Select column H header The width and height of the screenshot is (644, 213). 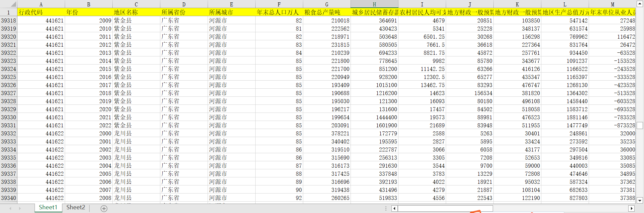374,4
